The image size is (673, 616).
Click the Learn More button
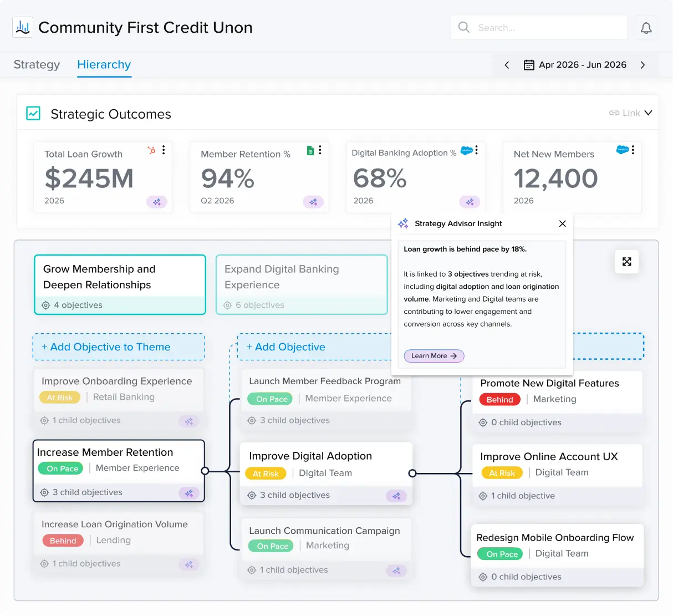pos(434,356)
